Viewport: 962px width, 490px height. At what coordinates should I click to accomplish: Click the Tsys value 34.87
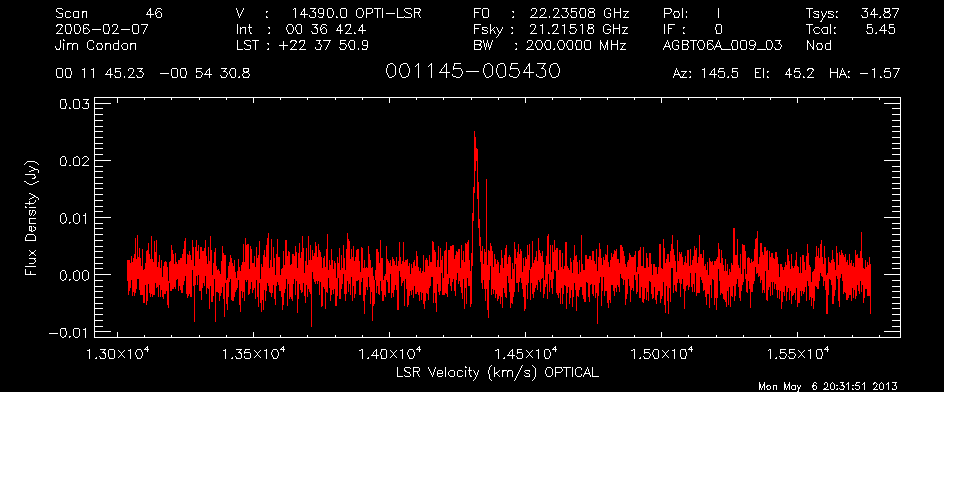[880, 13]
